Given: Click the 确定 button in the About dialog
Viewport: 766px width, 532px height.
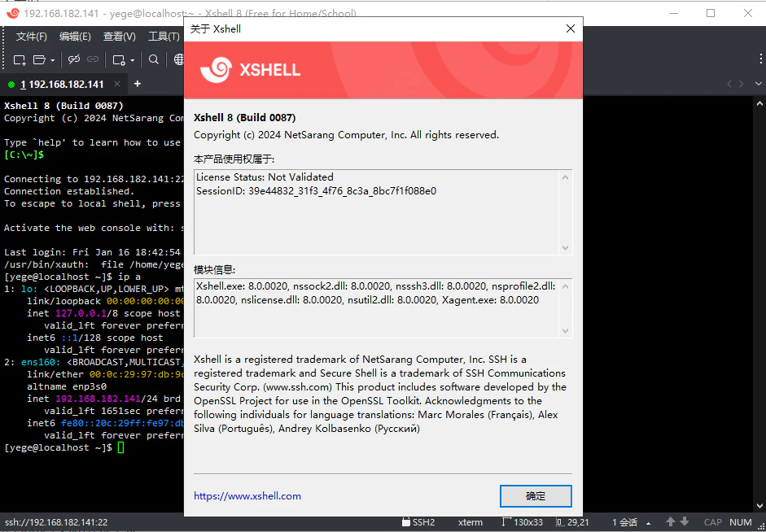Looking at the screenshot, I should click(x=536, y=496).
